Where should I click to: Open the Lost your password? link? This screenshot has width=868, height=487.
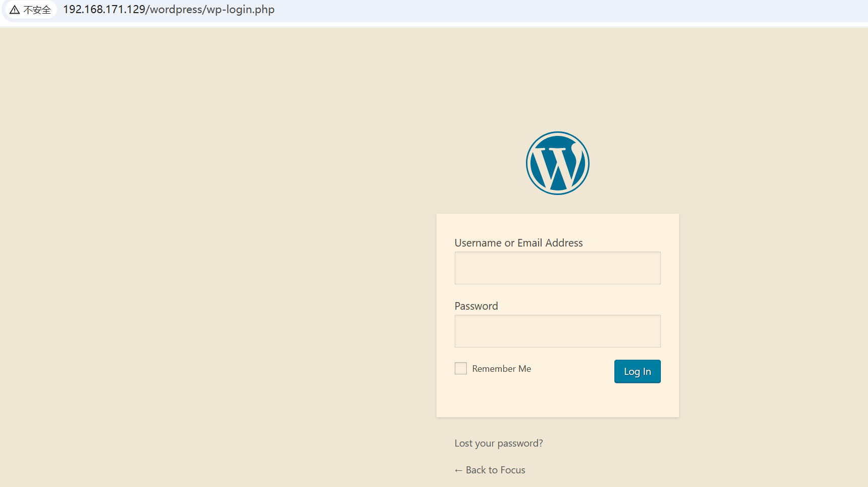(498, 443)
